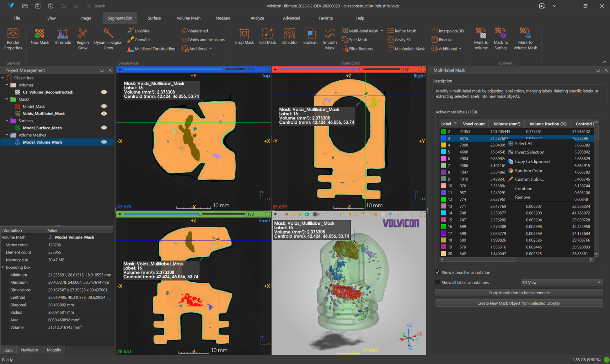
Task: Toggle visibility of CT_Volume (Reconstructed)
Action: (x=104, y=92)
